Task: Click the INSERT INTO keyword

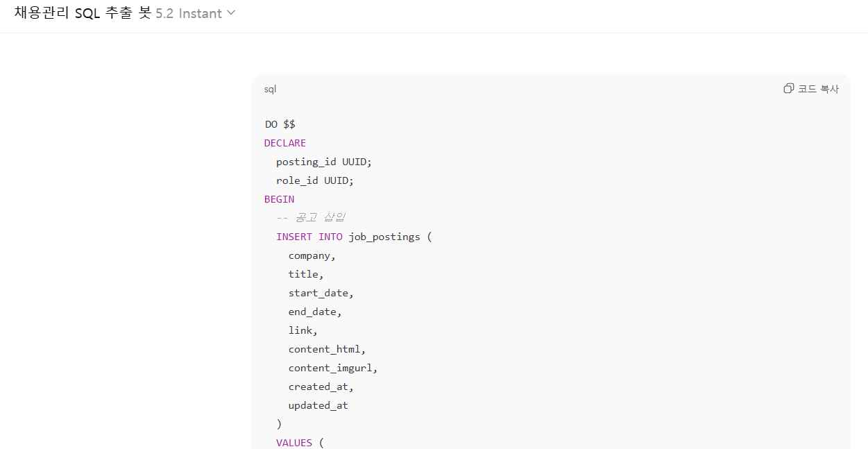Action: (309, 237)
